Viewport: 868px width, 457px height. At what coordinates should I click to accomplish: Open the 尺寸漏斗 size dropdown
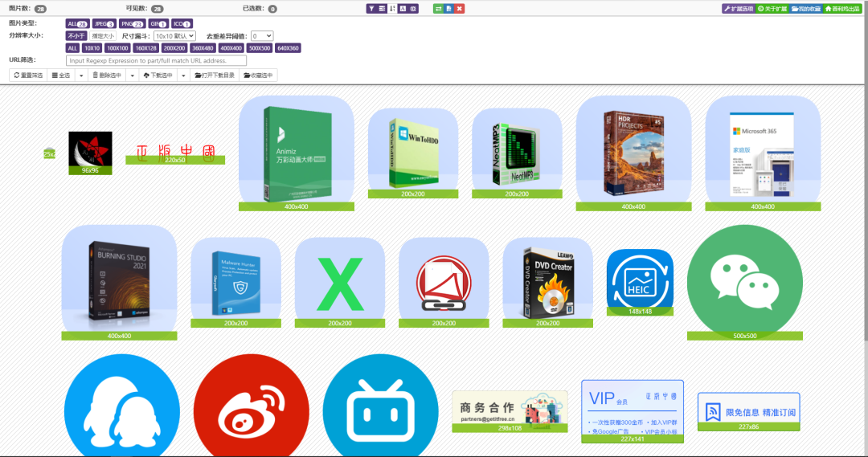(174, 36)
